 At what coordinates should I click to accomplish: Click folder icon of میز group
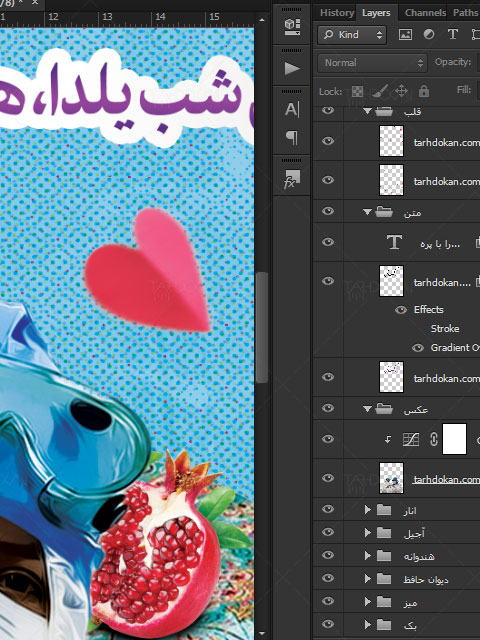pyautogui.click(x=384, y=601)
